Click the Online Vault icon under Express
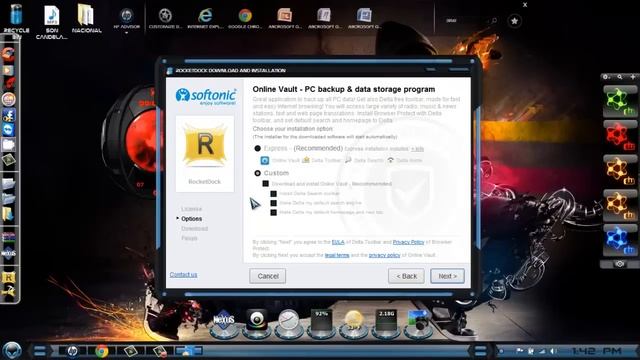 (x=265, y=160)
